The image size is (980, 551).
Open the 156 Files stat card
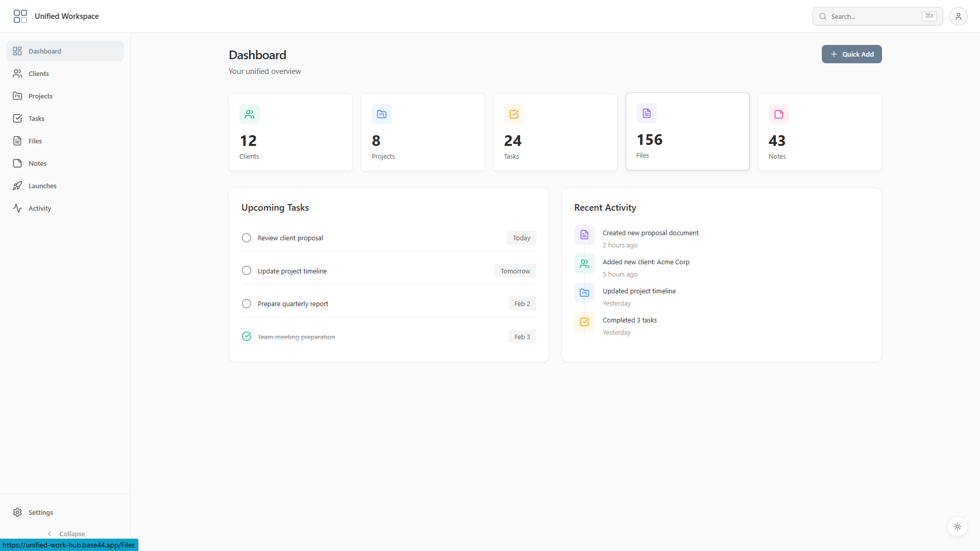(688, 131)
